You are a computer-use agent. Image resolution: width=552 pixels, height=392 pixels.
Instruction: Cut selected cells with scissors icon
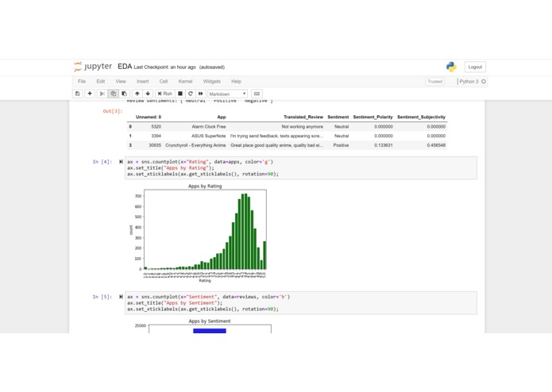pyautogui.click(x=102, y=94)
